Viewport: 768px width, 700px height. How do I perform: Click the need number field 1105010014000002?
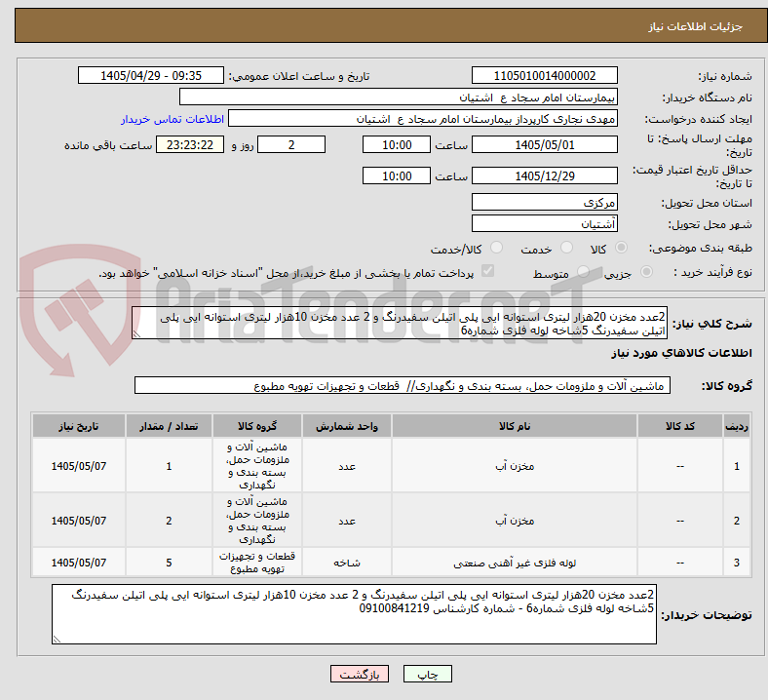tap(545, 76)
